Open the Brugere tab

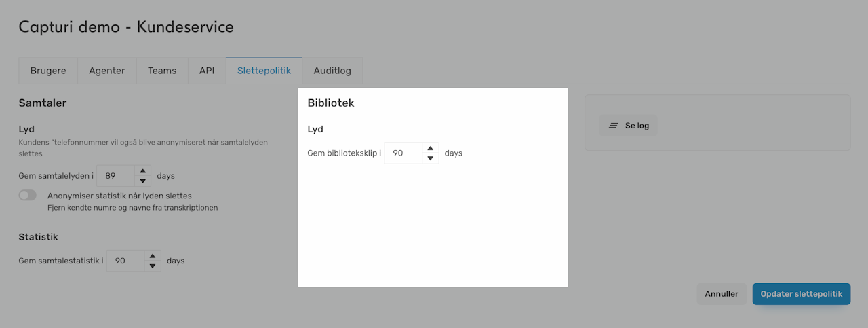(48, 71)
